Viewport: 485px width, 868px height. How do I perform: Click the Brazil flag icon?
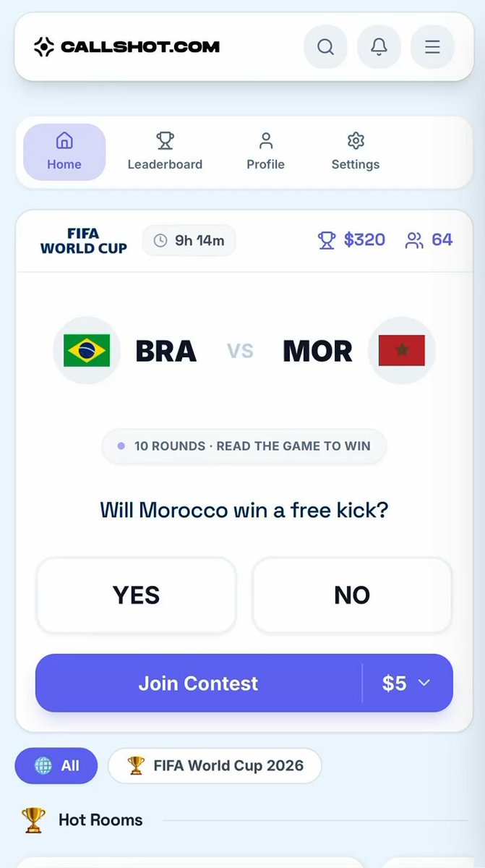pos(87,350)
